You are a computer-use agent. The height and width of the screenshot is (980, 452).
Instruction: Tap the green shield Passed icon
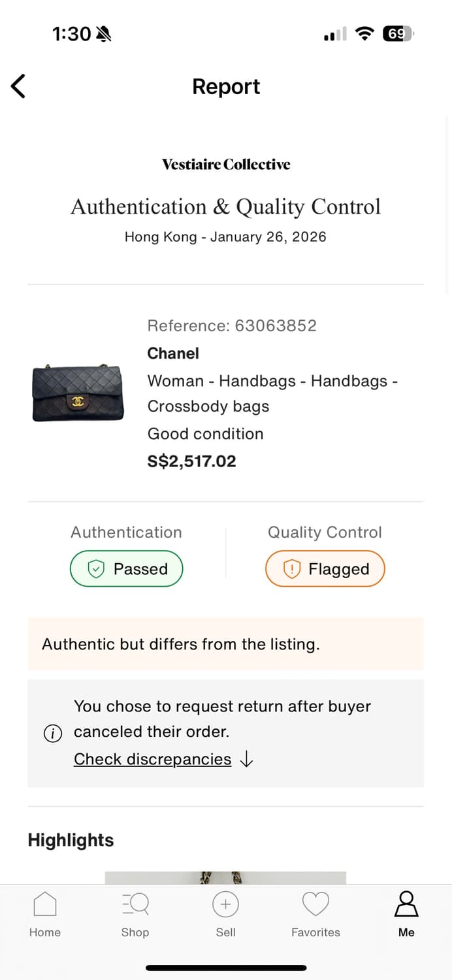click(x=96, y=569)
